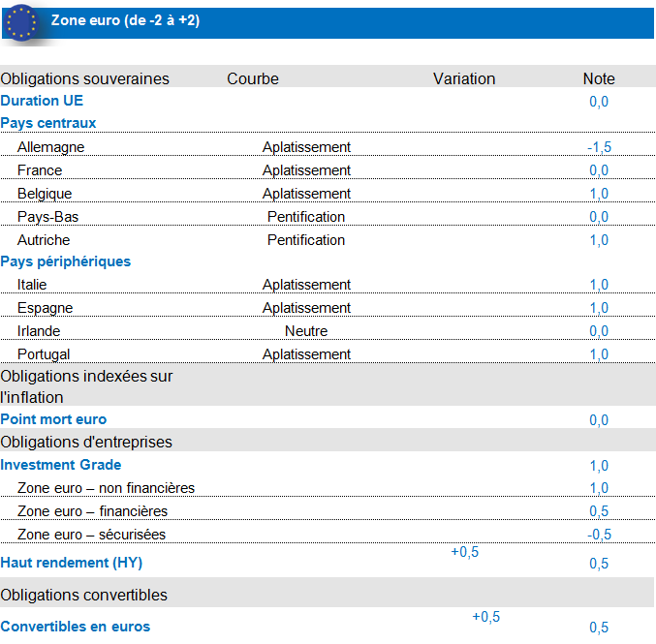Image resolution: width=656 pixels, height=644 pixels.
Task: Click the Pays périphériques heading
Action: tap(65, 261)
